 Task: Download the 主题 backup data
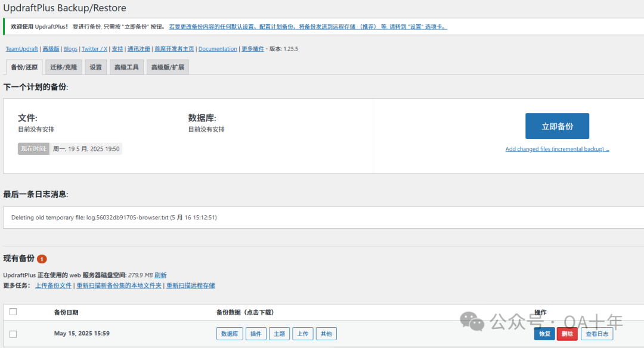pos(279,334)
